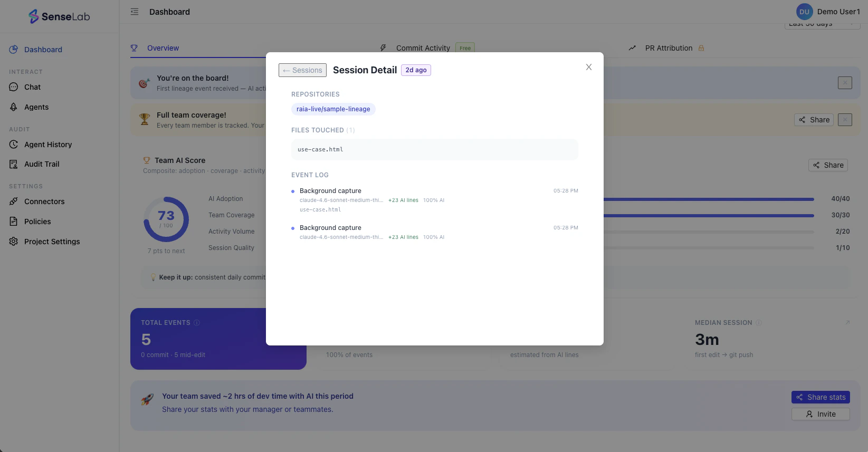Select the raia-live/sample-lineage repository chip
The image size is (868, 452).
[x=333, y=109]
